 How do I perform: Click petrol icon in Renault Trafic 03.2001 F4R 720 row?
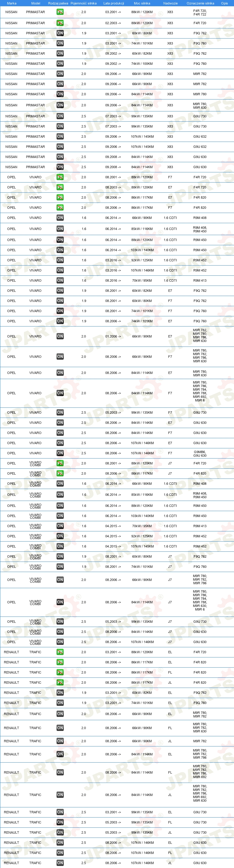[x=60, y=652]
